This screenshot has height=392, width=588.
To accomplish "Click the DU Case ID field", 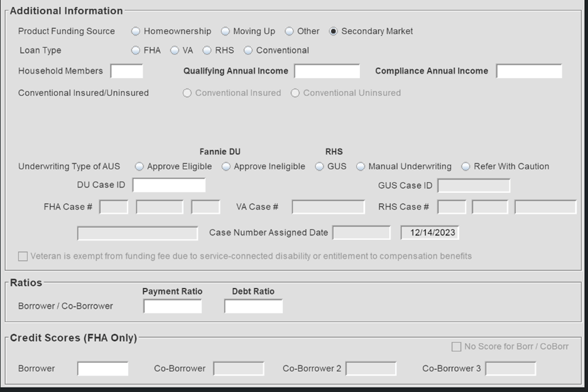I will [168, 185].
